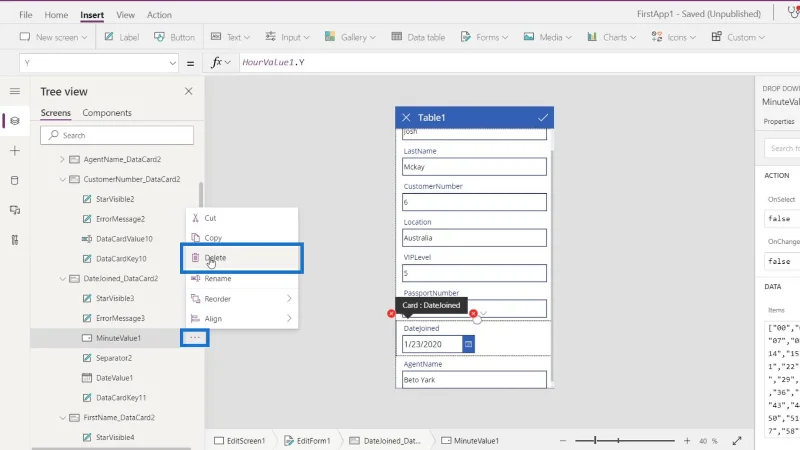
Task: Select DateValue1 in tree
Action: [114, 378]
